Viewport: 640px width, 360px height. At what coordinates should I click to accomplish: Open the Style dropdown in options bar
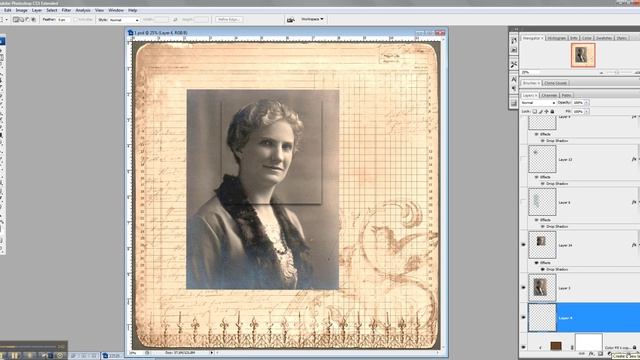(x=124, y=20)
